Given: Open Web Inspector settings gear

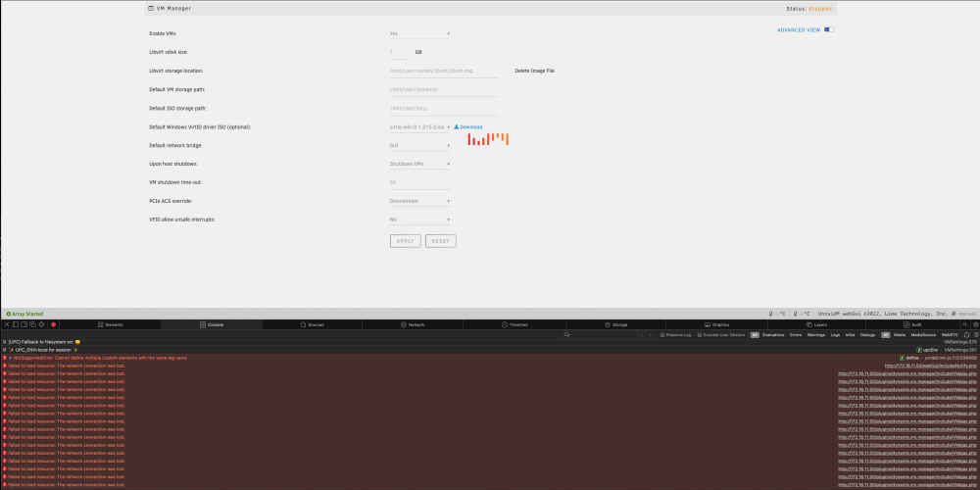Looking at the screenshot, I should tap(976, 325).
